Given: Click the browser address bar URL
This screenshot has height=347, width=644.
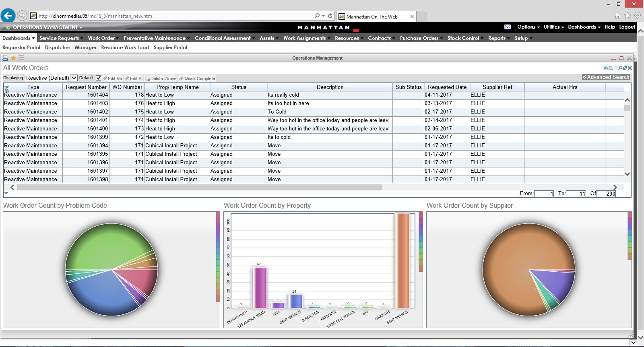Looking at the screenshot, I should 95,16.
